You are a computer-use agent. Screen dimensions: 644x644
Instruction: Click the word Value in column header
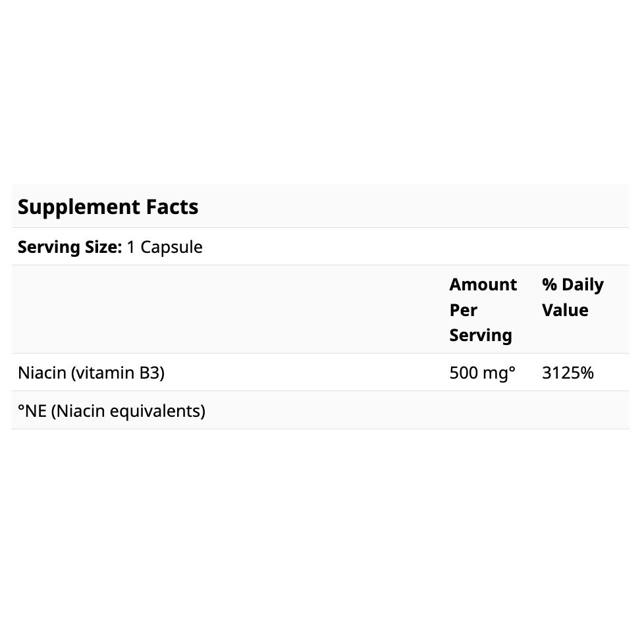point(564,309)
